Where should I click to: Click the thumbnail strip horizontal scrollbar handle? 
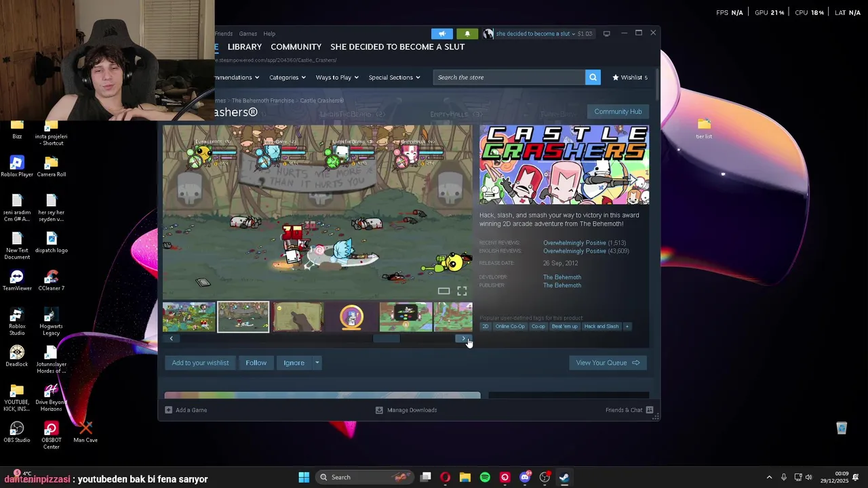click(387, 339)
